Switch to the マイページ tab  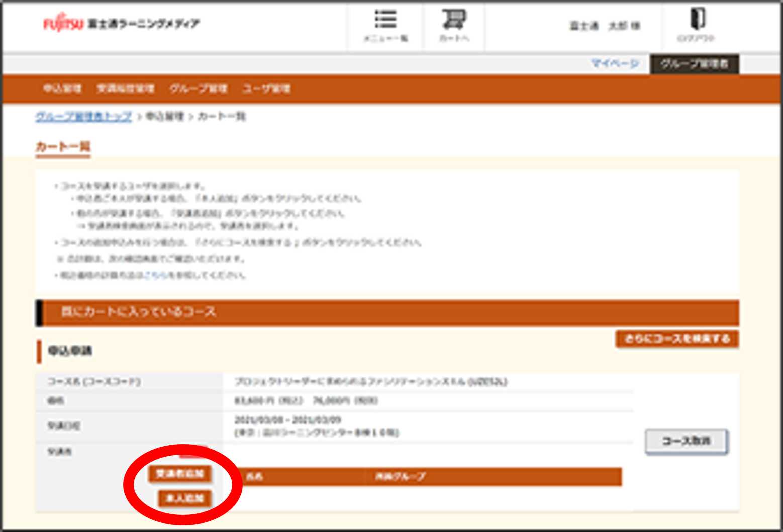[615, 64]
